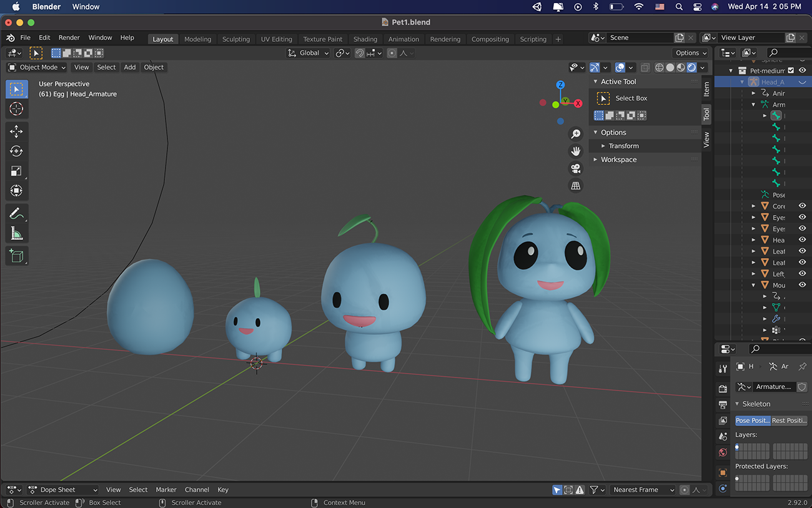Click the Blender logo icon in the top bar
Image resolution: width=812 pixels, height=508 pixels.
11,37
